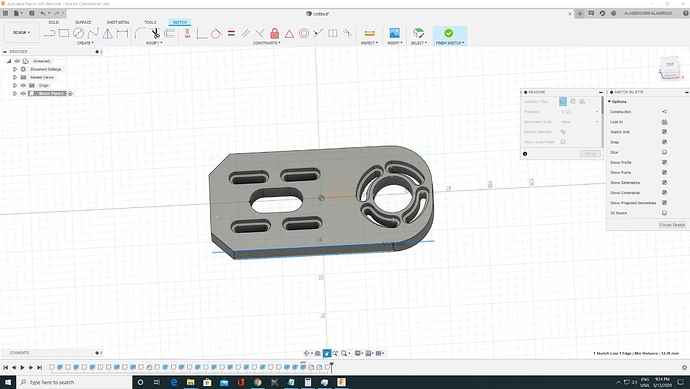Select the Sketch Dimension tool
The width and height of the screenshot is (690, 389).
coord(122,33)
